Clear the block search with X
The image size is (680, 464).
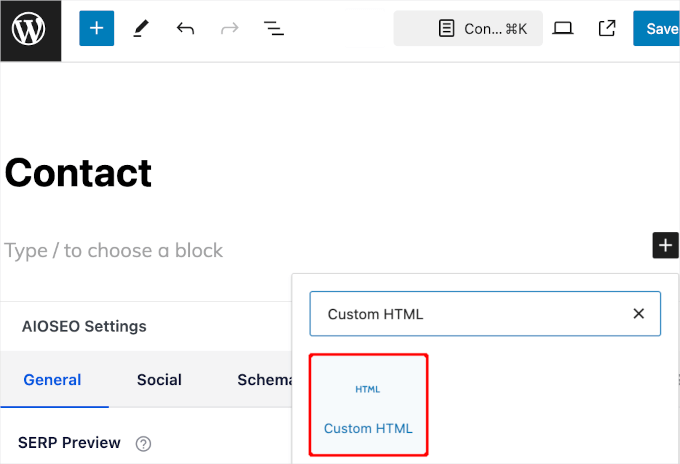coord(638,314)
